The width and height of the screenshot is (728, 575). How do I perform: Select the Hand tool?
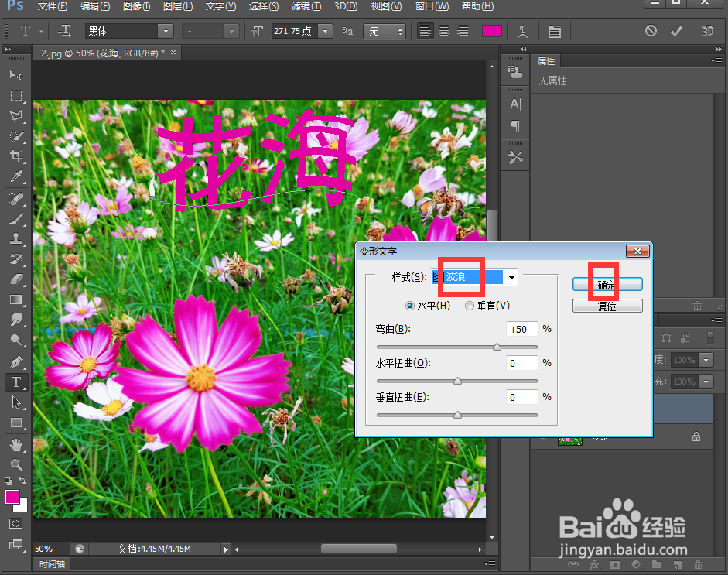click(16, 445)
